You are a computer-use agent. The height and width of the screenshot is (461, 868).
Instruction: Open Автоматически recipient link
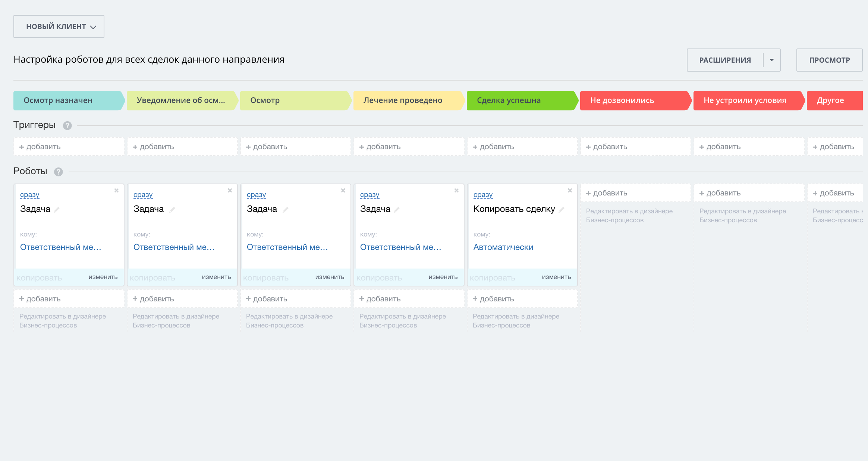(x=503, y=247)
